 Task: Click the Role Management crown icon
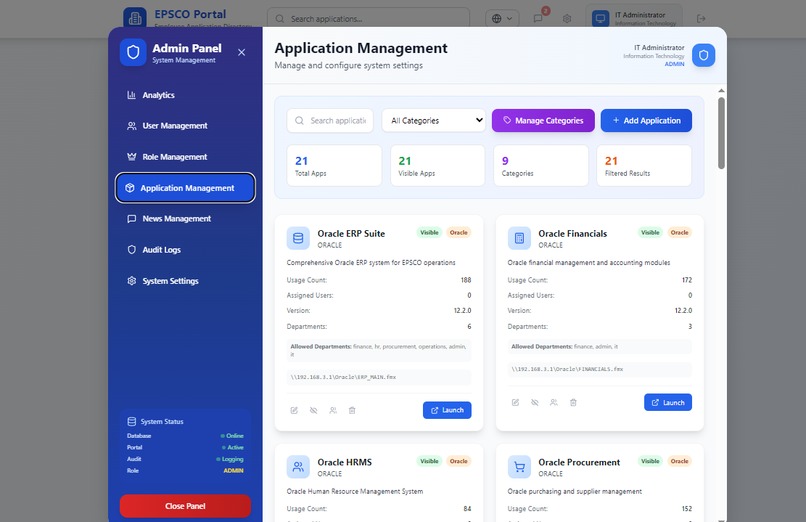coord(132,157)
